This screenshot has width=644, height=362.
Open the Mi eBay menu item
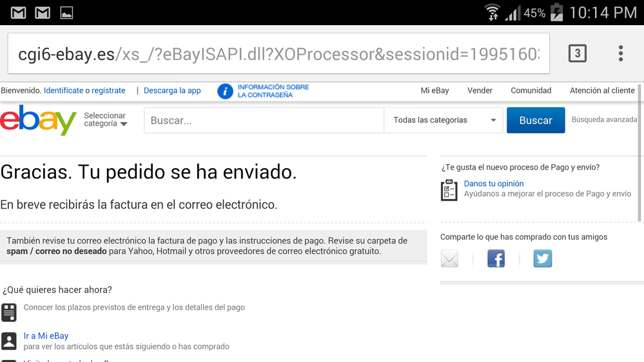434,90
